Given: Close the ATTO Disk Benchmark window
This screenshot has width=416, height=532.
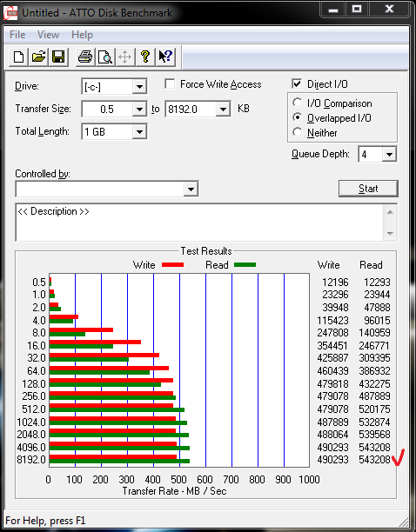Looking at the screenshot, I should tap(389, 10).
